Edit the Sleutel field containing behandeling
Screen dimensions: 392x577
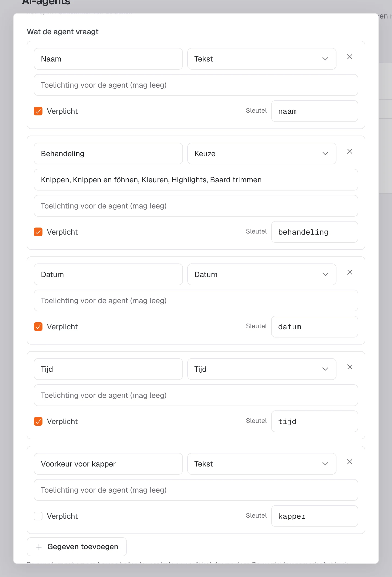[x=315, y=232]
